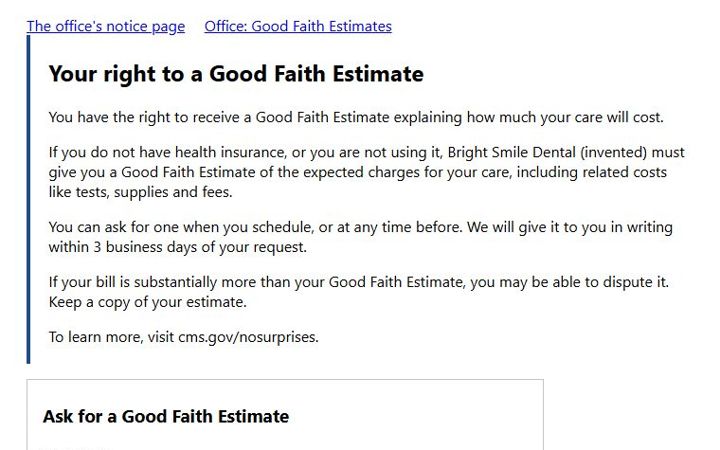
Task: Click the paragraph starting "You have the right"
Action: tap(356, 117)
